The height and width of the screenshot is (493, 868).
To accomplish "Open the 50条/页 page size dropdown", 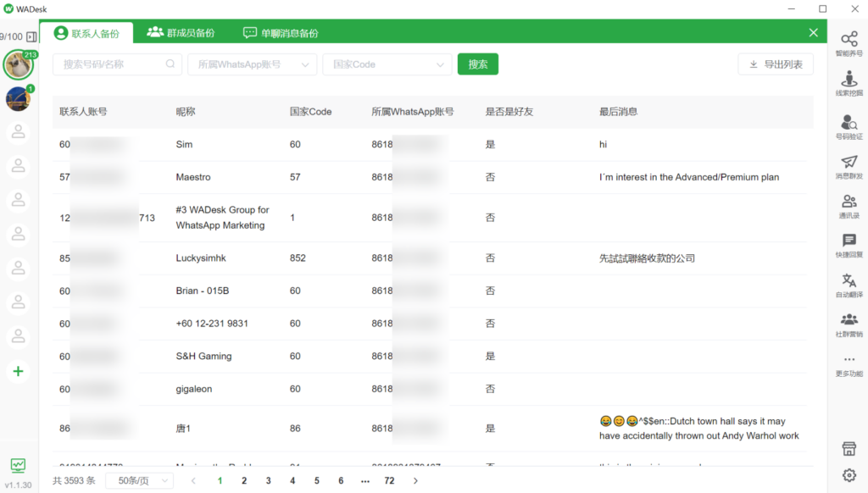I will pyautogui.click(x=139, y=481).
